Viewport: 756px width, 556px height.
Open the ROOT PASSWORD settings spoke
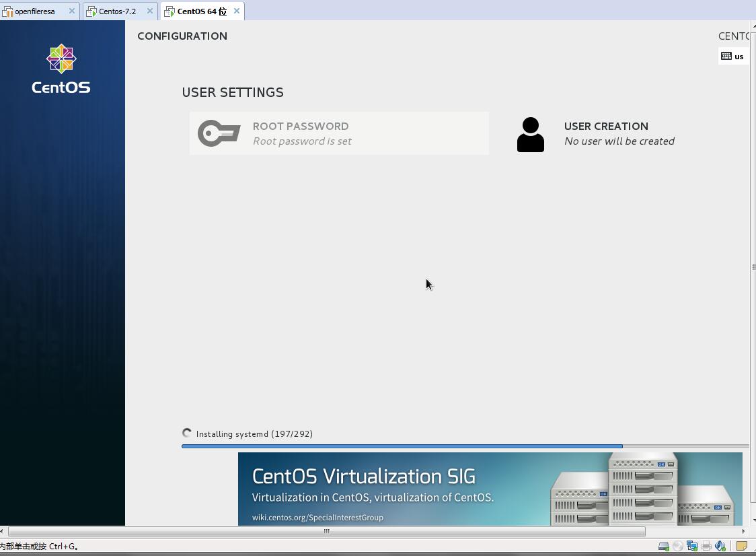pyautogui.click(x=339, y=133)
